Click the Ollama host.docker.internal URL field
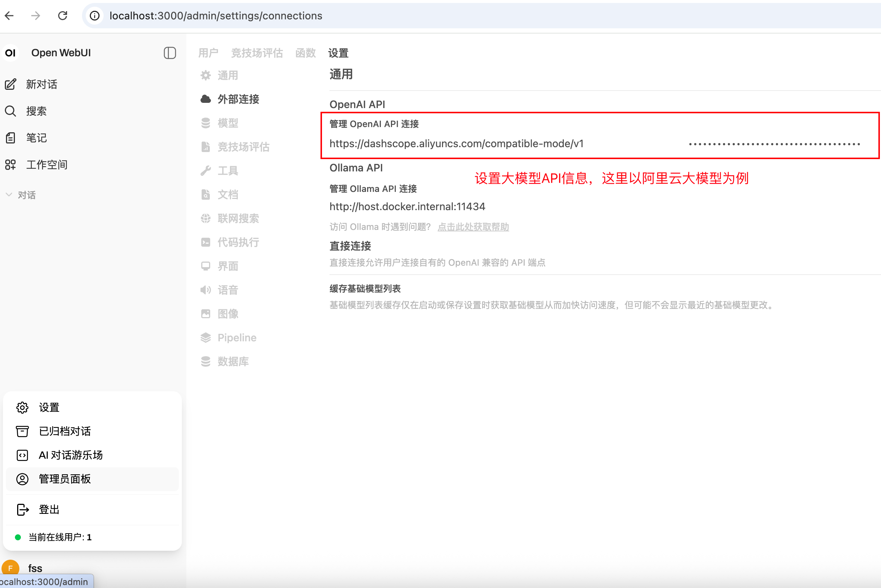The image size is (881, 588). pyautogui.click(x=407, y=207)
